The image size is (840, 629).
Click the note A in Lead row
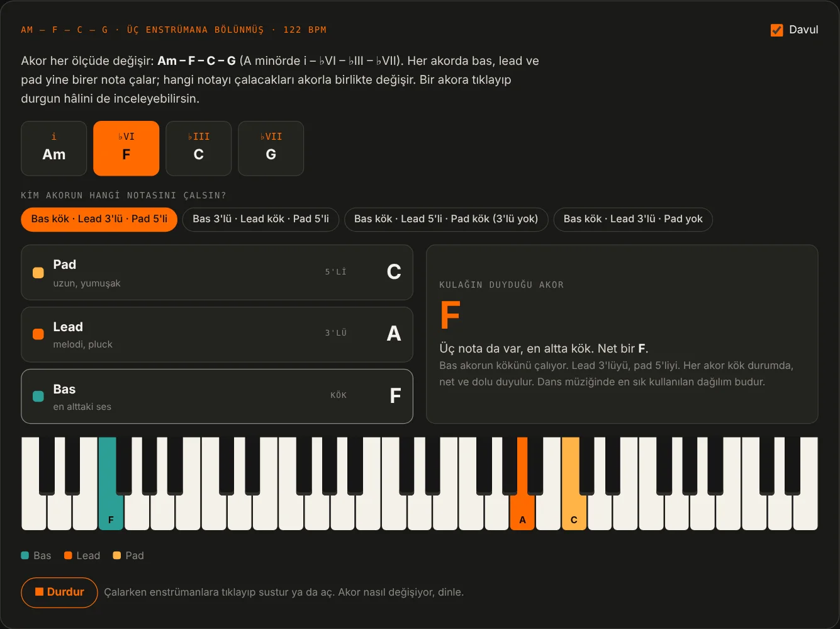coord(394,333)
